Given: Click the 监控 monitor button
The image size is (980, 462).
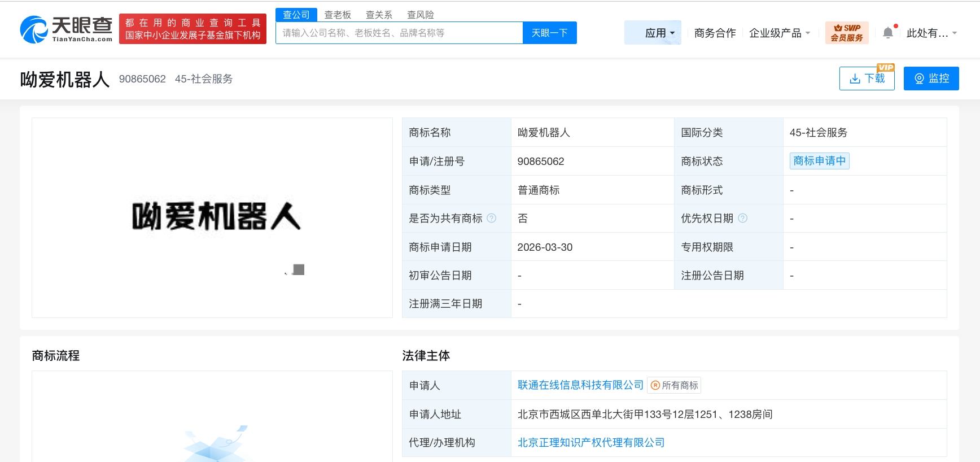Looking at the screenshot, I should 931,79.
